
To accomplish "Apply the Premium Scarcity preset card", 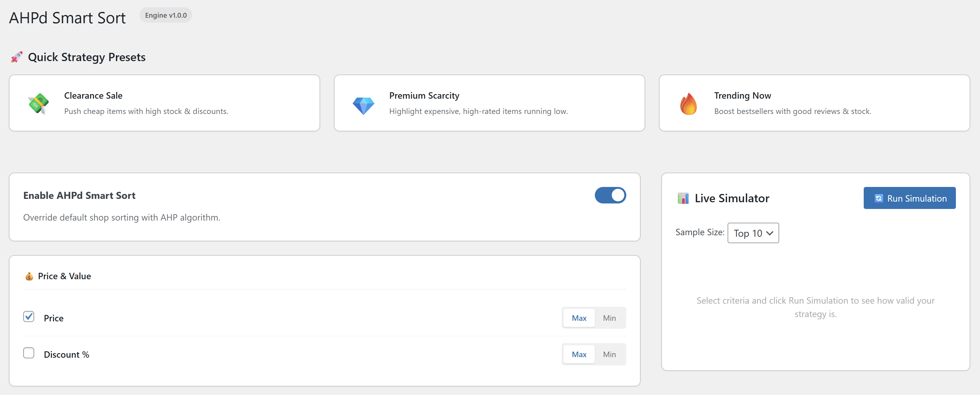I will coord(489,103).
